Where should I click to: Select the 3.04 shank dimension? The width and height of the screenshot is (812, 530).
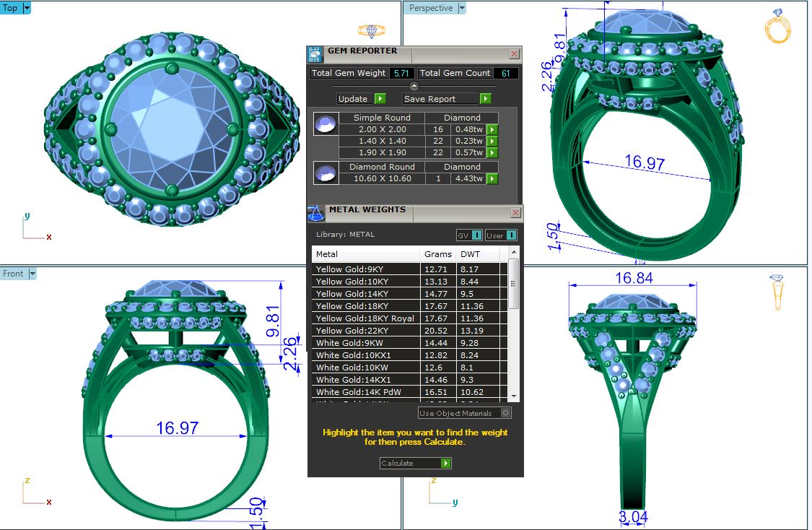(633, 517)
